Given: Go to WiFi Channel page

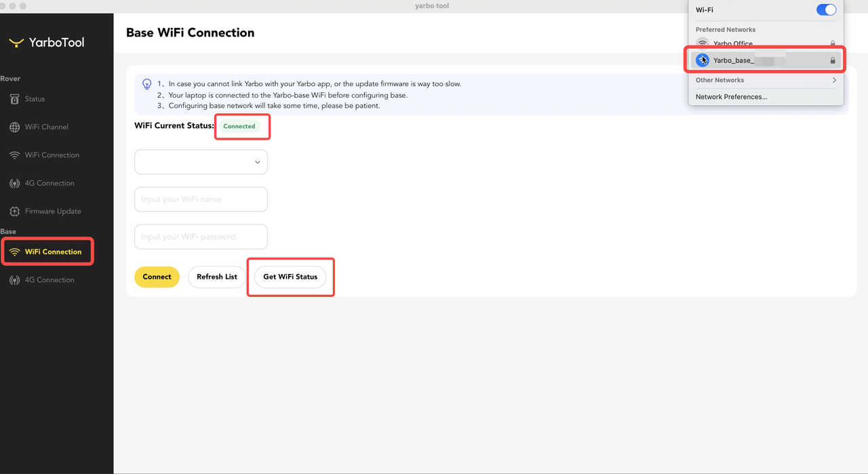Looking at the screenshot, I should (47, 127).
